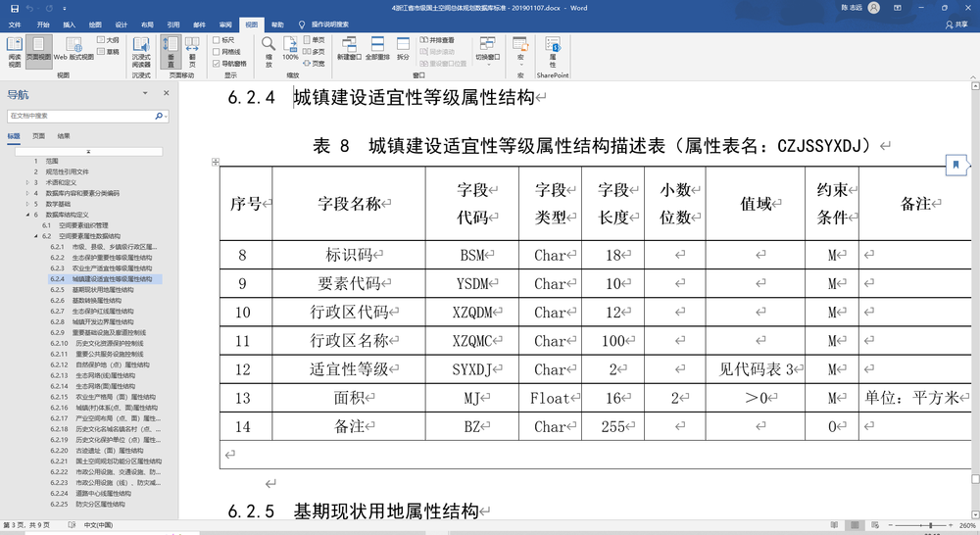The width and height of the screenshot is (980, 535).
Task: Switch to 阅读视图 reading view
Action: click(x=15, y=52)
